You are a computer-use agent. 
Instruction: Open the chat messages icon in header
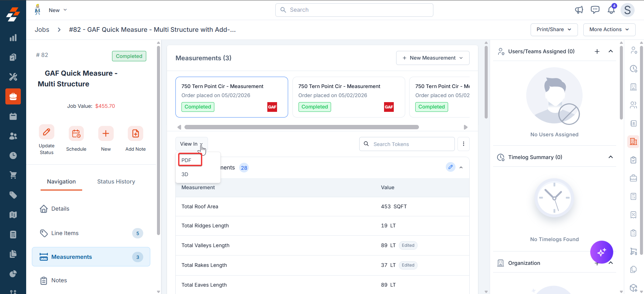point(595,10)
